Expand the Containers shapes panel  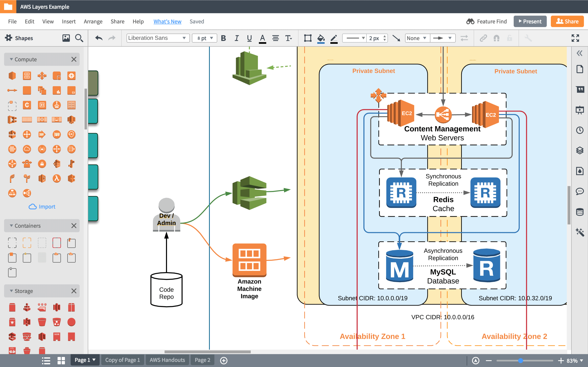coord(11,226)
